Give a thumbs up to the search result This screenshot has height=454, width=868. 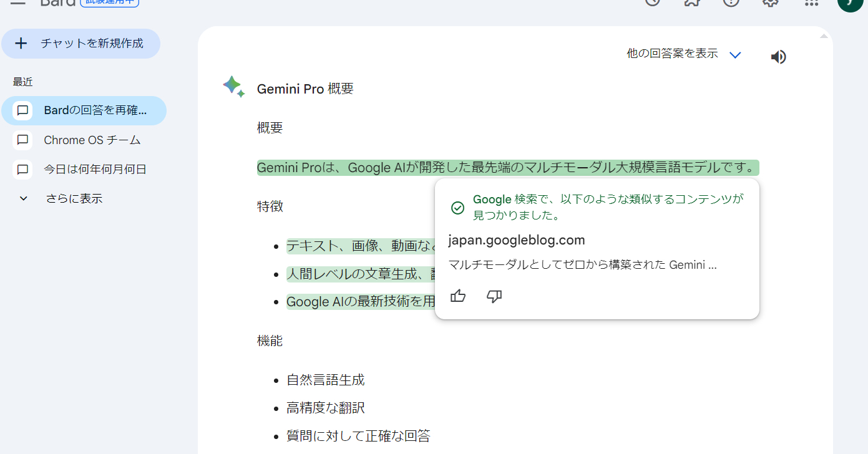tap(457, 296)
